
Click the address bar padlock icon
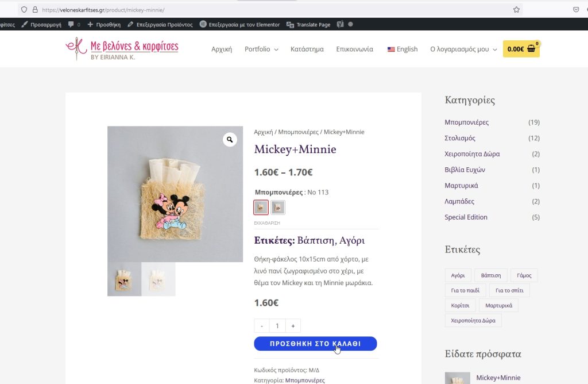[x=34, y=10]
